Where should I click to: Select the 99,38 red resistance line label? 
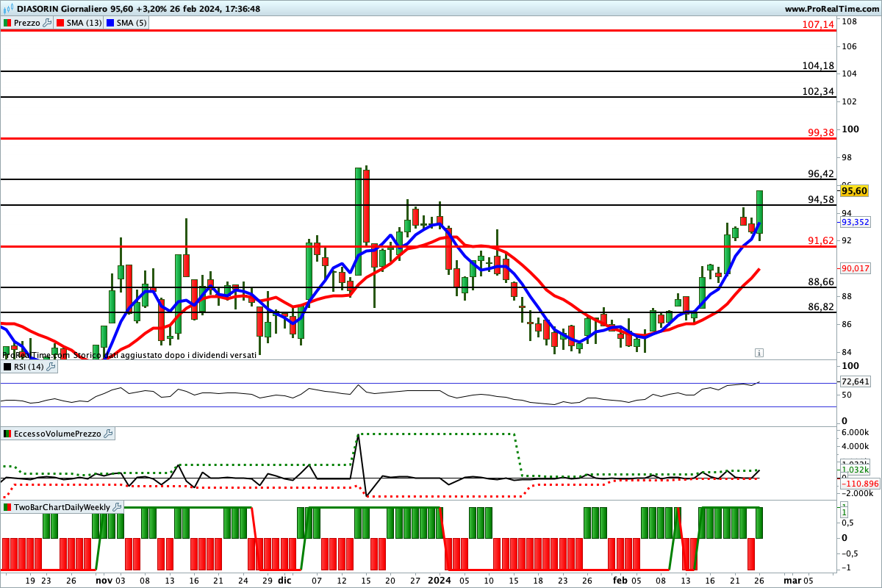[820, 132]
